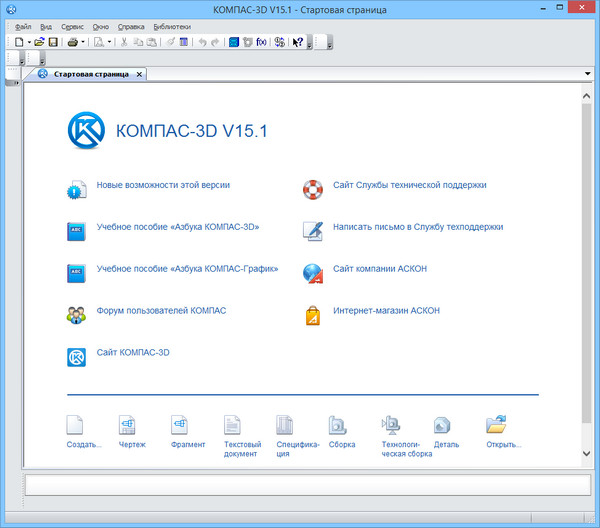Image resolution: width=600 pixels, height=528 pixels.
Task: Visit the Интернет-магазин АСКОН link
Action: (386, 311)
